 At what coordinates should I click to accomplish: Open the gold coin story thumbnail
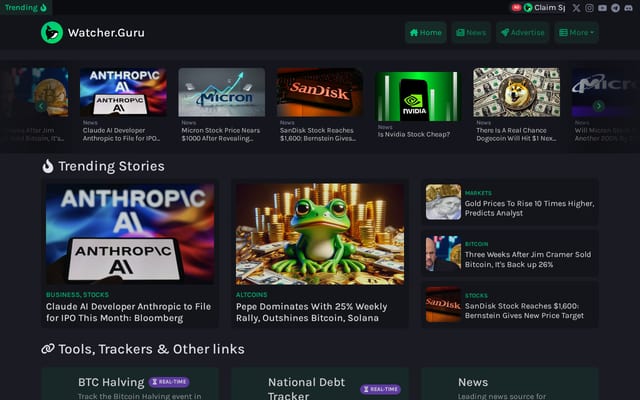(x=443, y=202)
